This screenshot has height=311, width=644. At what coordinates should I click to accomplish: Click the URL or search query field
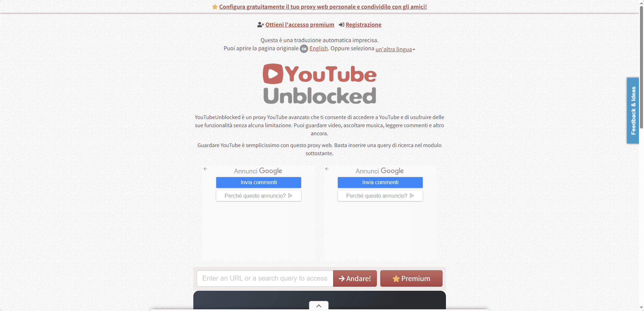click(x=265, y=279)
